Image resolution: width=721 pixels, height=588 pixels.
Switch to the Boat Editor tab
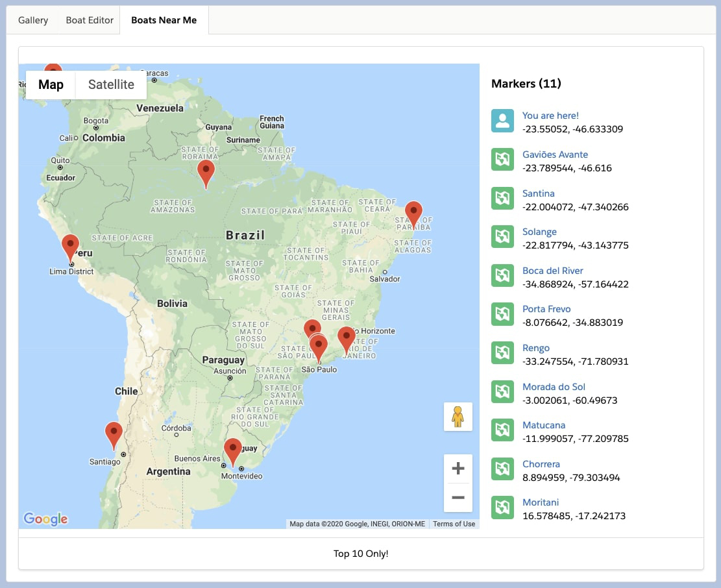(x=90, y=20)
